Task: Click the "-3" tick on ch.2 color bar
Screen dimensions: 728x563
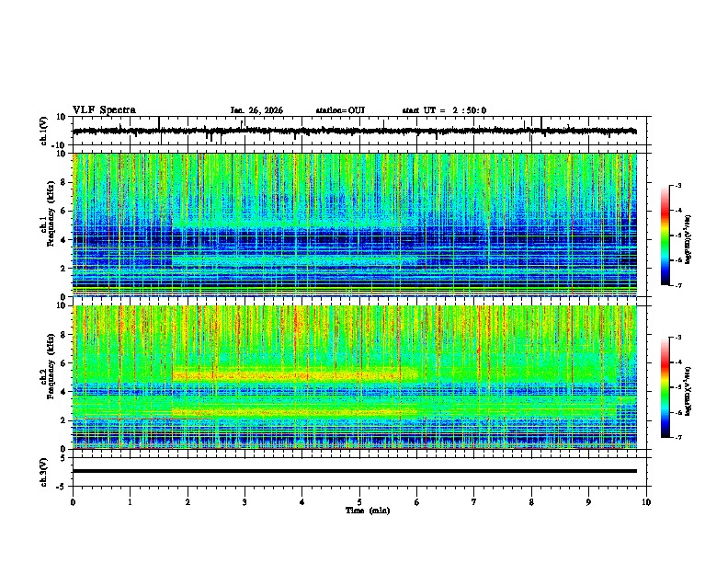Action: [x=678, y=338]
